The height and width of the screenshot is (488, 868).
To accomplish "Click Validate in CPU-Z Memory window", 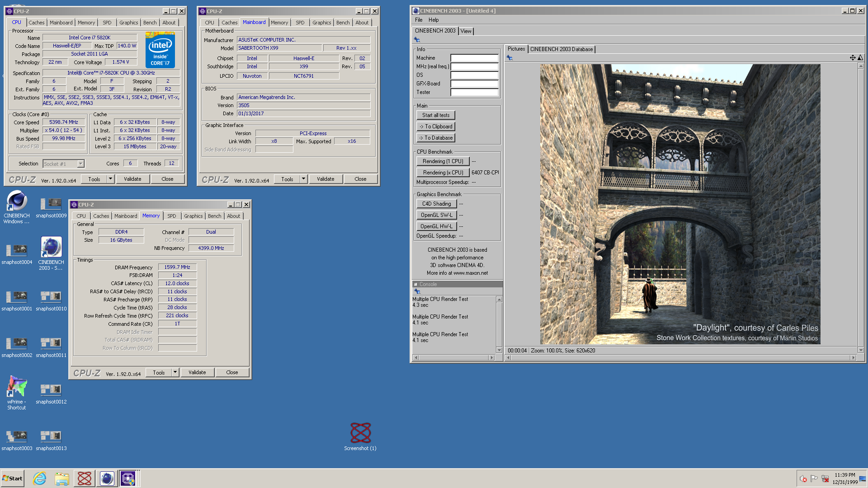I will coord(197,372).
